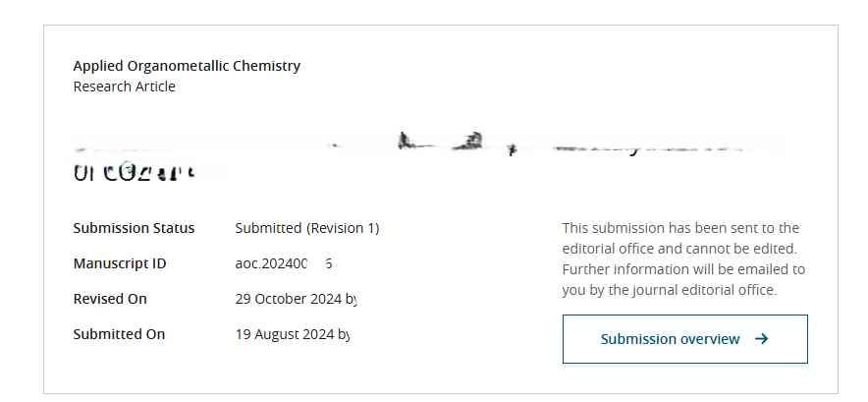
Task: Select the aoc.2024 manuscript ID value
Action: click(x=283, y=263)
